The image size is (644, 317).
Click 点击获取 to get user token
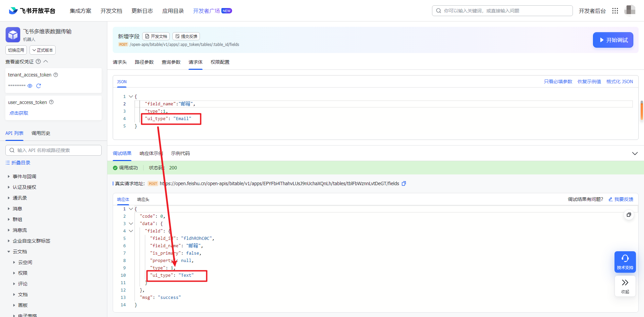pyautogui.click(x=19, y=113)
